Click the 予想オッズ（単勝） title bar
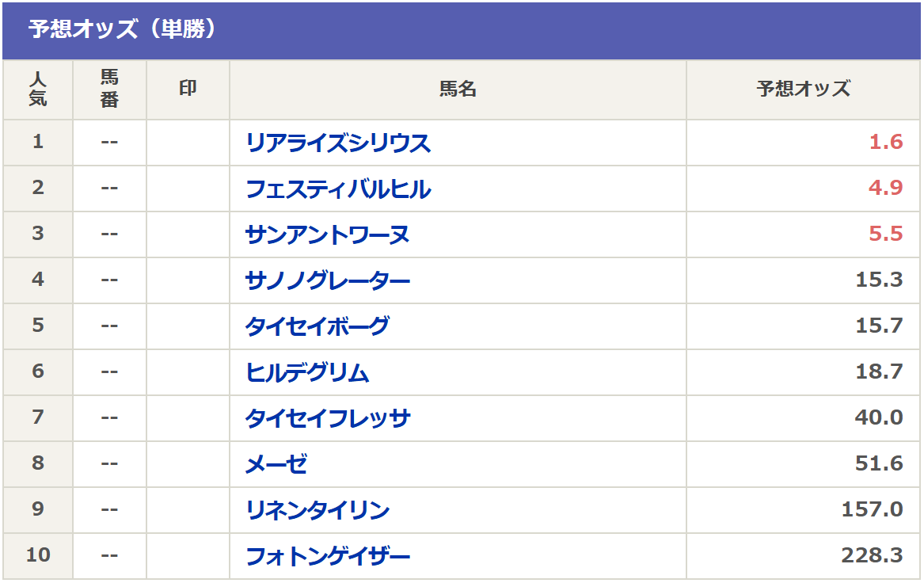 [462, 31]
